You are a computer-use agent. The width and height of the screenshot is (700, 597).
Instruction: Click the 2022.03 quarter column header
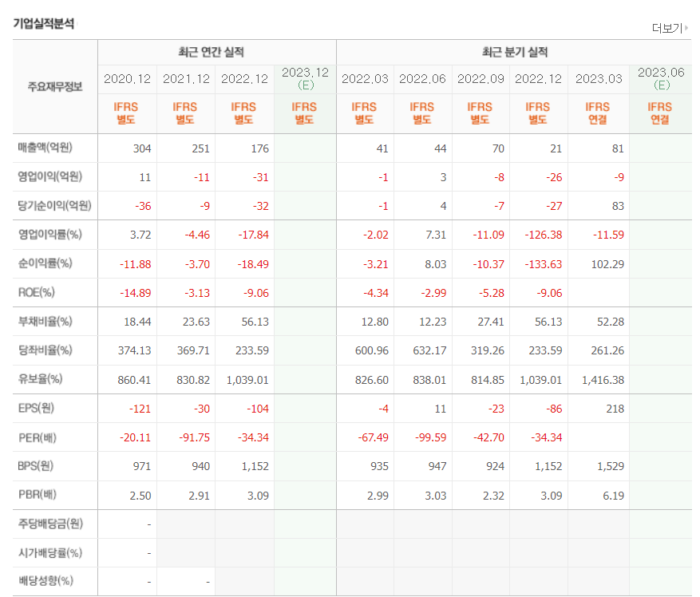(365, 79)
